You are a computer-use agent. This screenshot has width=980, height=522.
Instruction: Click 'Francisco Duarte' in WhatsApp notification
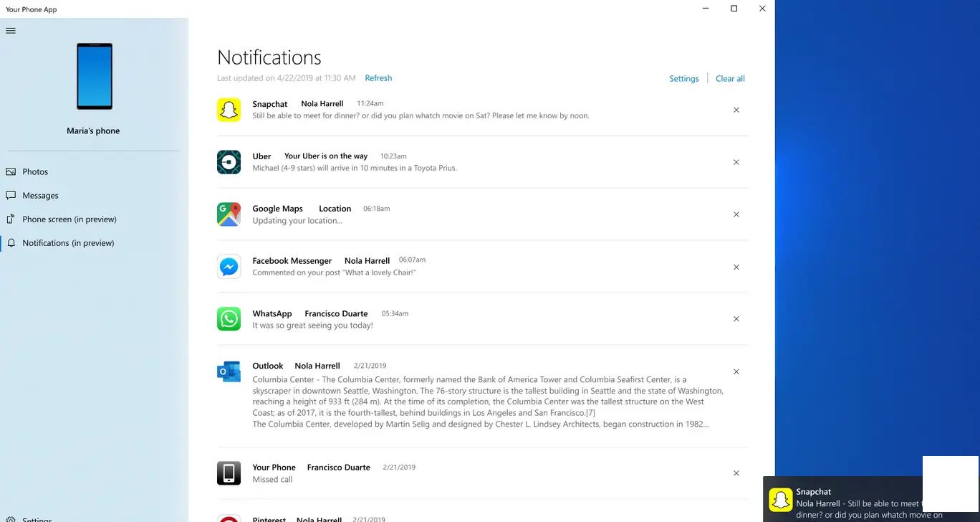(x=336, y=313)
